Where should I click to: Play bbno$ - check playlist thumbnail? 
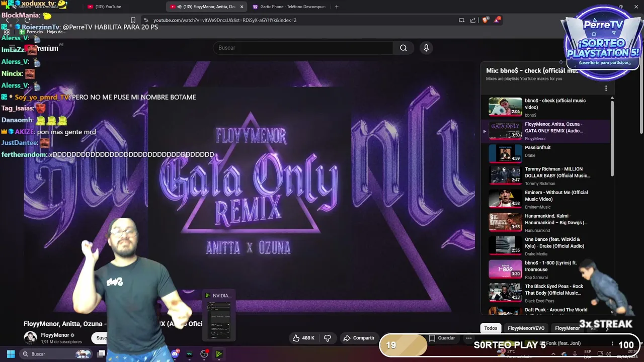(505, 107)
